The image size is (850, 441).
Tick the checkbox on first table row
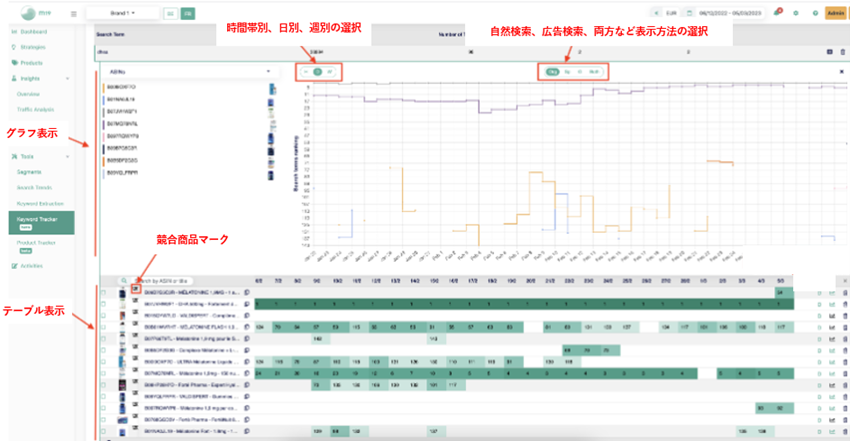pyautogui.click(x=104, y=292)
